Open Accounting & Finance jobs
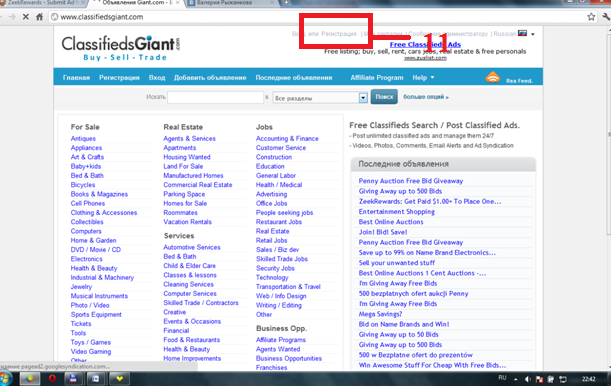Screen dimensions: 611x391 tap(287, 138)
